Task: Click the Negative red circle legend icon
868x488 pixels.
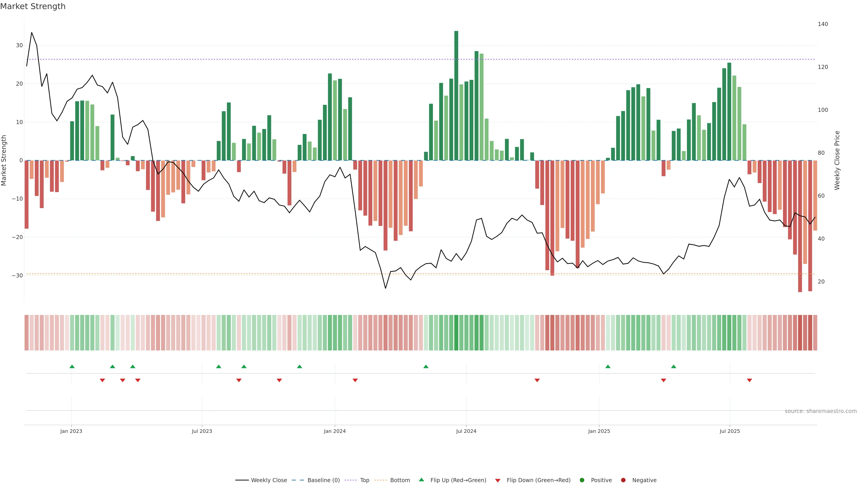Action: click(x=623, y=480)
